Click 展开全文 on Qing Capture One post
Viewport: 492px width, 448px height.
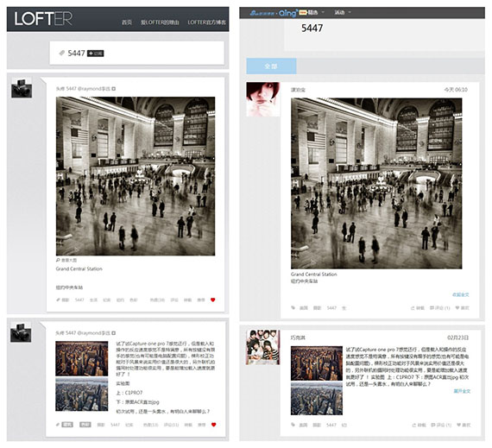coord(462,391)
